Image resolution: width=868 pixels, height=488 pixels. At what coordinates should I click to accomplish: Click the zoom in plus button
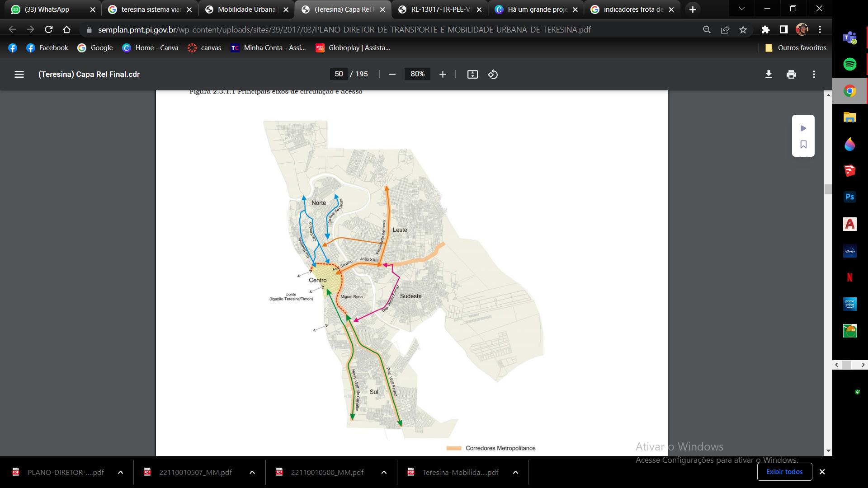(443, 74)
